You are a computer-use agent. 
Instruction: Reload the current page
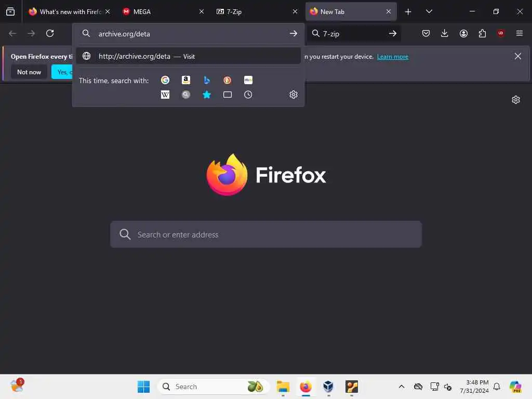(50, 33)
